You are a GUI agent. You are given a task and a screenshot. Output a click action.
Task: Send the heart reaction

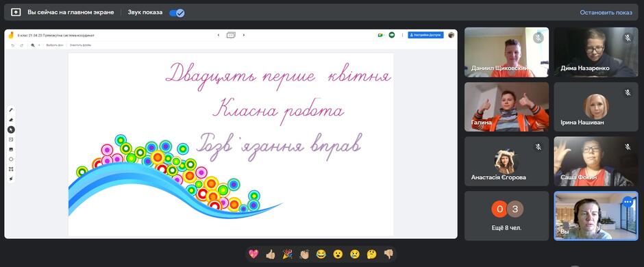tap(253, 254)
